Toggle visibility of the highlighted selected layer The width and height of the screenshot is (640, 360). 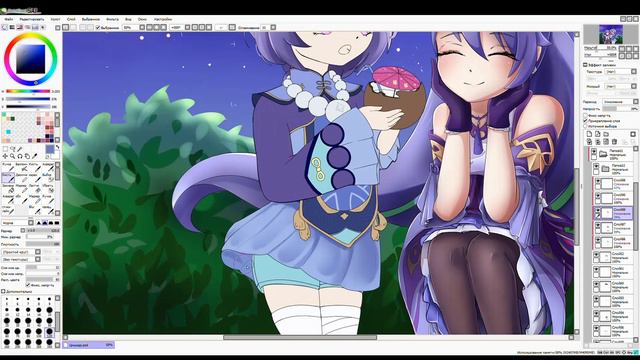pyautogui.click(x=598, y=210)
